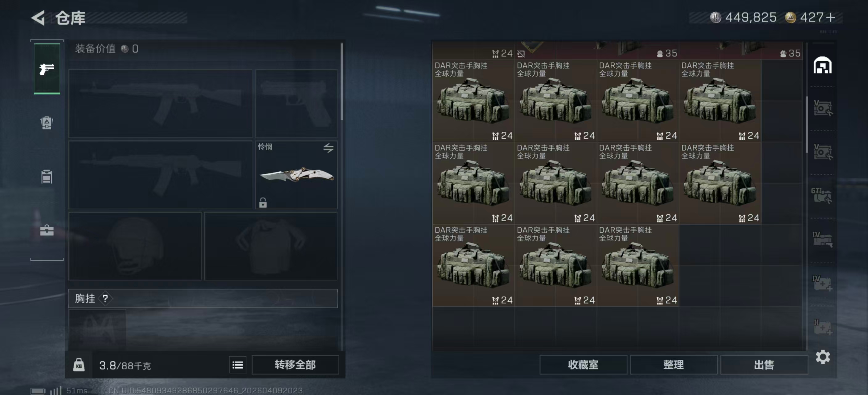Click the 转移全部 button

(x=295, y=365)
